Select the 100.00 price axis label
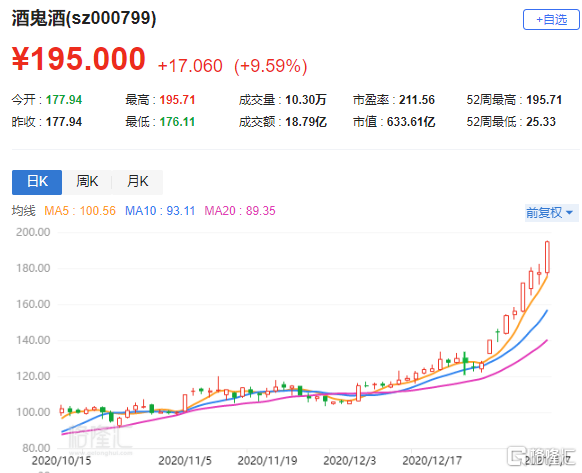The image size is (582, 473). (x=33, y=412)
